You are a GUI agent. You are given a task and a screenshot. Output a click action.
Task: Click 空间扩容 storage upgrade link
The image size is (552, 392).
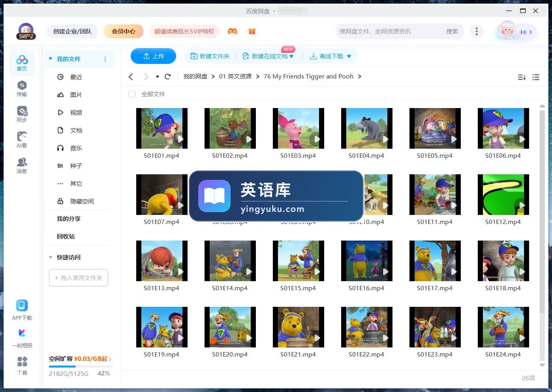pos(80,359)
